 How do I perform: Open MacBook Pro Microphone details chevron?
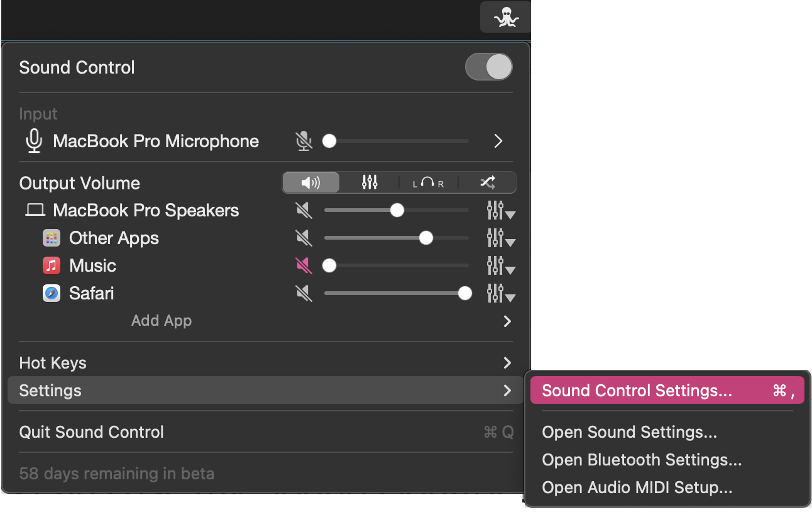[x=498, y=141]
